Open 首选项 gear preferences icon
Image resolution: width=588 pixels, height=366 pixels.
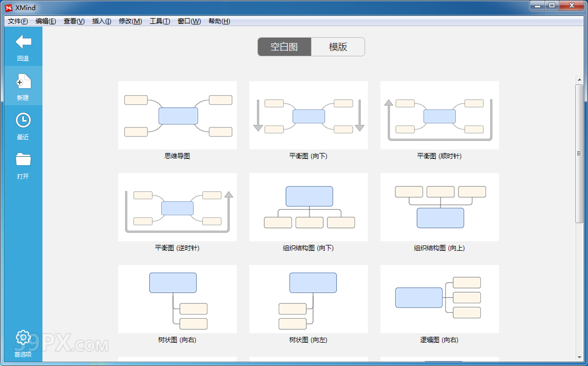click(x=23, y=337)
